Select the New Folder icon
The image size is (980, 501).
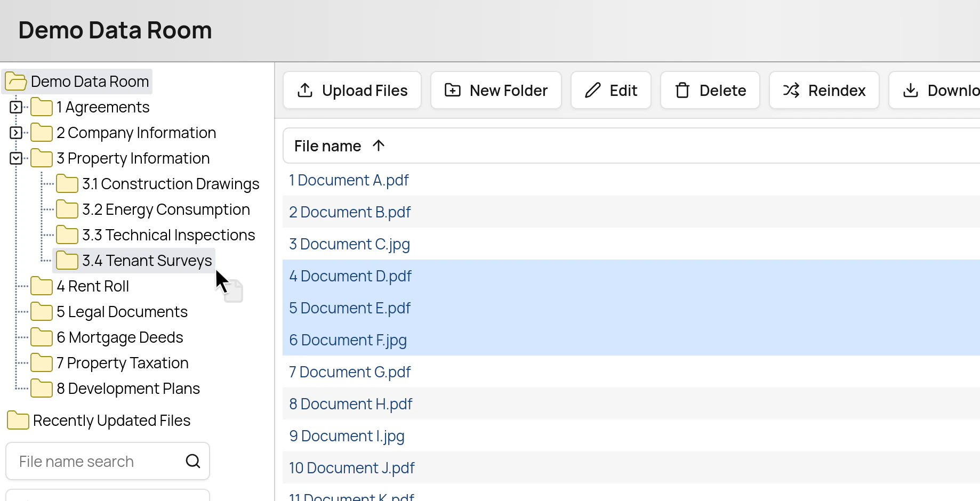pyautogui.click(x=453, y=90)
